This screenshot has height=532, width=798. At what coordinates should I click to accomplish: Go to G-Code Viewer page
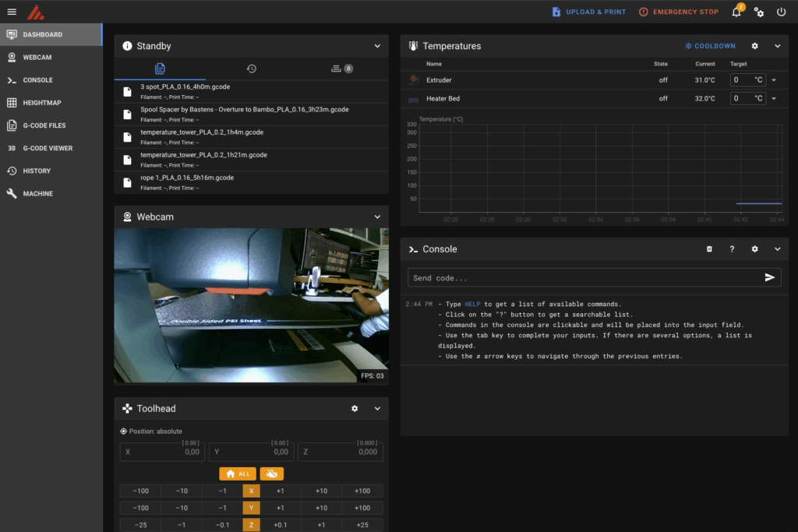pyautogui.click(x=48, y=148)
